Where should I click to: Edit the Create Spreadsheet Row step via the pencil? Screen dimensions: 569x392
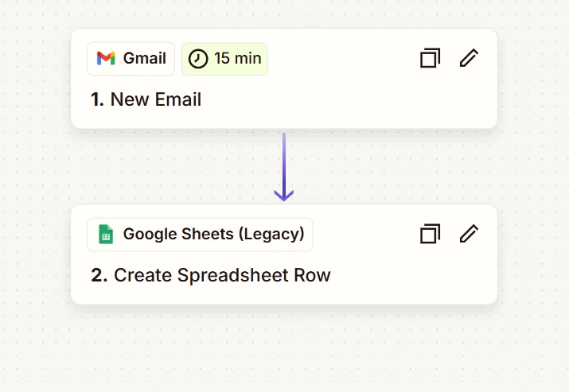[x=469, y=234]
